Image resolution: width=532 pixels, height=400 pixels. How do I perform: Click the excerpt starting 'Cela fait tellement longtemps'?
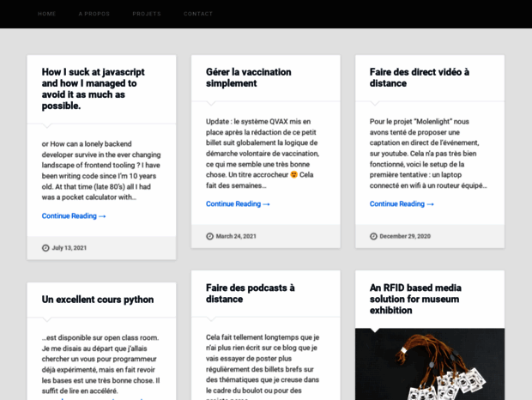[263, 367]
